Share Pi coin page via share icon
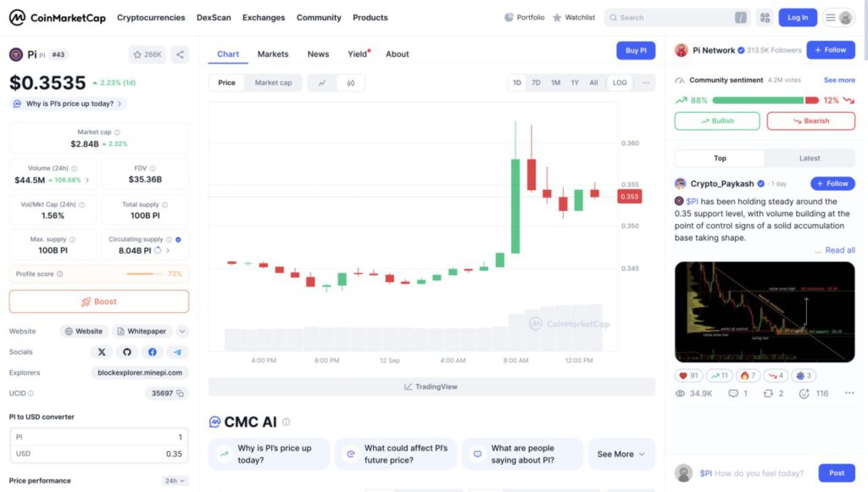Viewport: 868px width, 492px height. pos(180,54)
